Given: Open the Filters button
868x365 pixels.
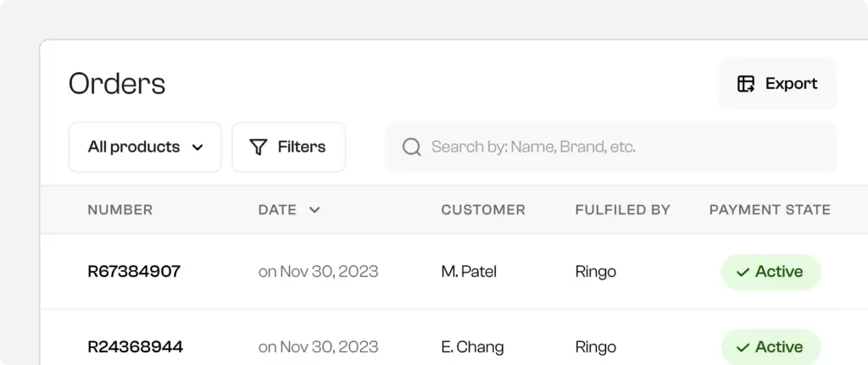Looking at the screenshot, I should pos(288,147).
